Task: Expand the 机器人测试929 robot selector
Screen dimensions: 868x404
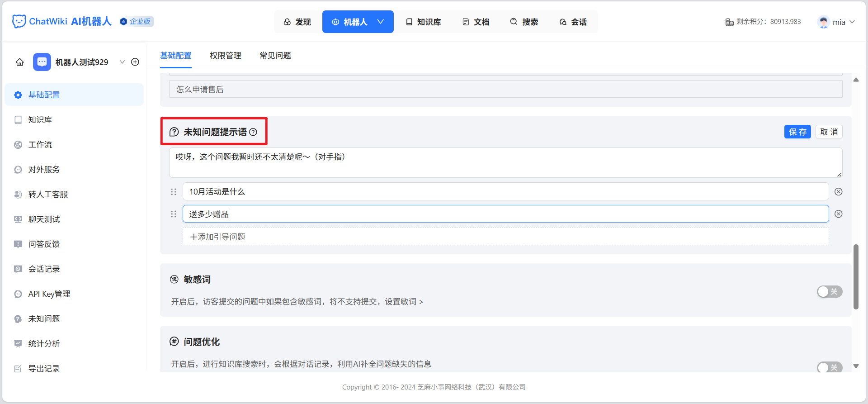Action: pyautogui.click(x=122, y=62)
